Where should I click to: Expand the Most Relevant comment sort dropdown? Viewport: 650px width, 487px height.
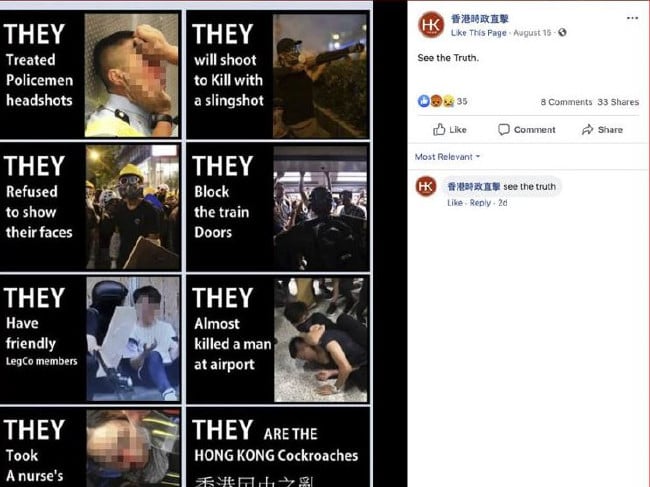click(x=447, y=157)
